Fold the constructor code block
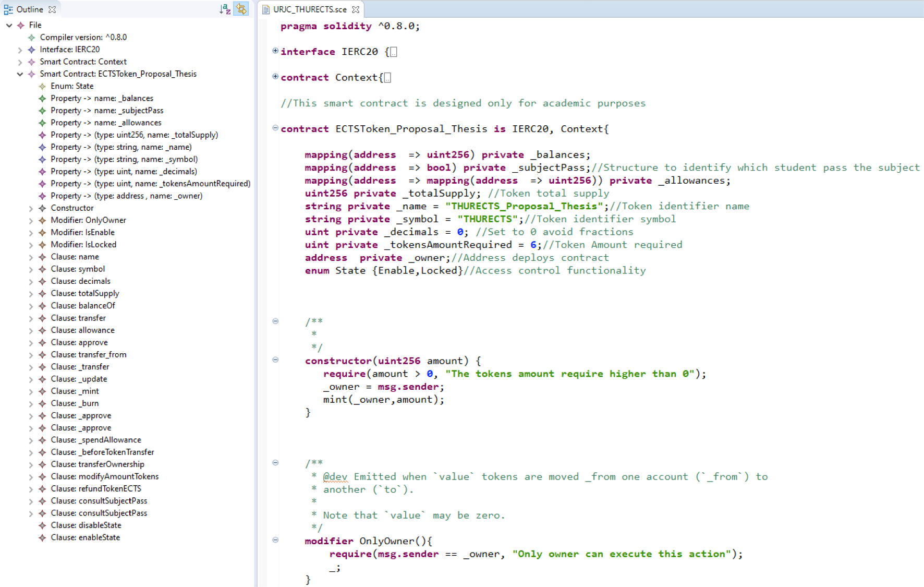The width and height of the screenshot is (924, 587). pyautogui.click(x=275, y=360)
